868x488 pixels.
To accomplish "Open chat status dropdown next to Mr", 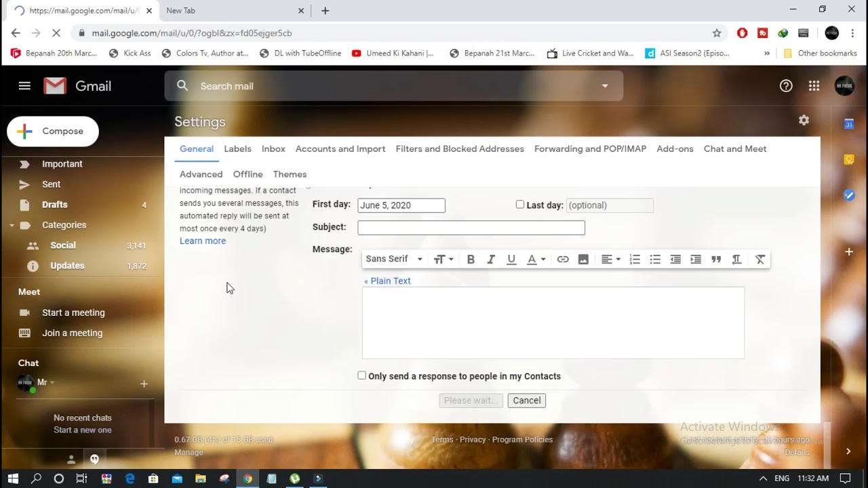I will point(52,382).
